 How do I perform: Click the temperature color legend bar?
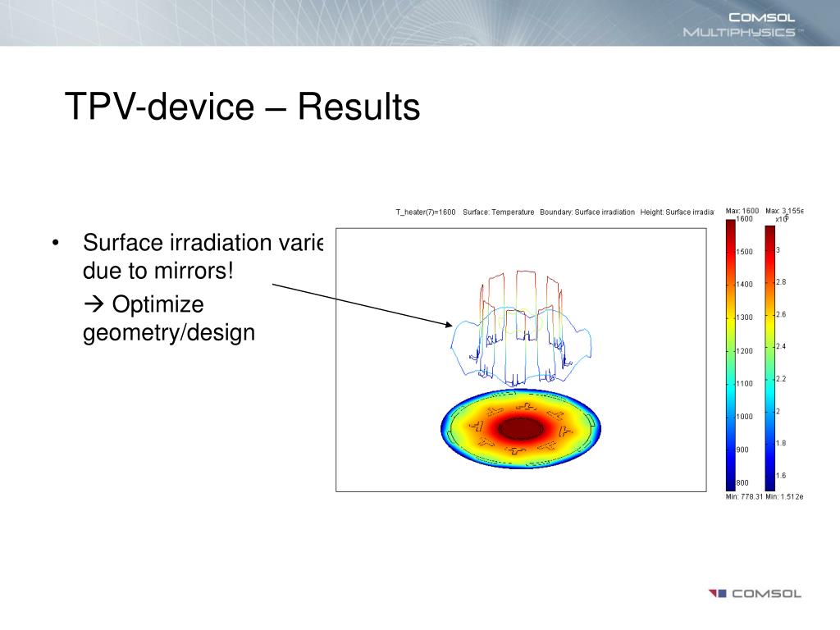click(731, 354)
